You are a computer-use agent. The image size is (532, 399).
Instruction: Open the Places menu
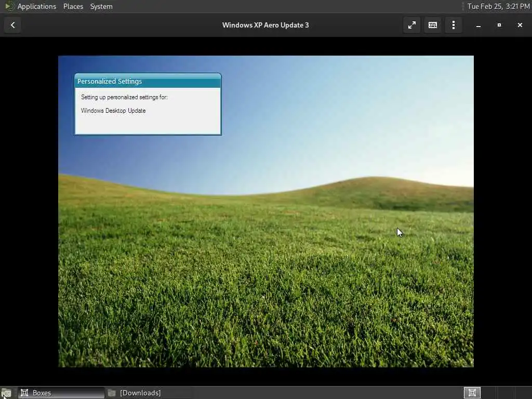coord(73,6)
